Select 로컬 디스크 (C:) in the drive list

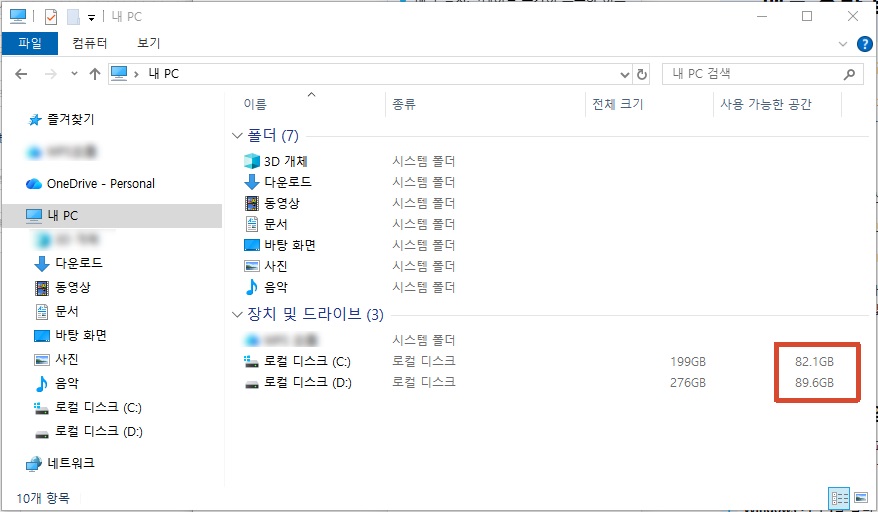[298, 361]
